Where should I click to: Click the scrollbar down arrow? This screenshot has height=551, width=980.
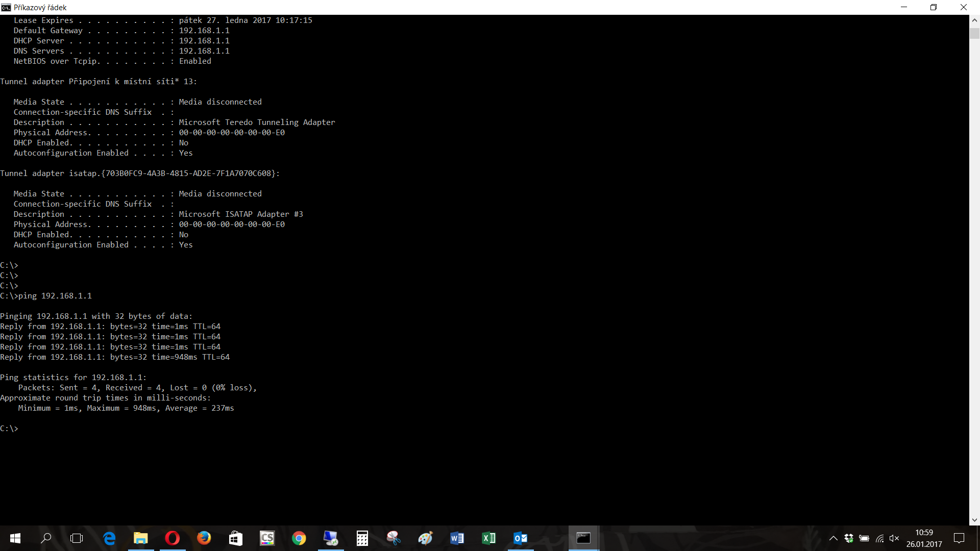pyautogui.click(x=974, y=520)
